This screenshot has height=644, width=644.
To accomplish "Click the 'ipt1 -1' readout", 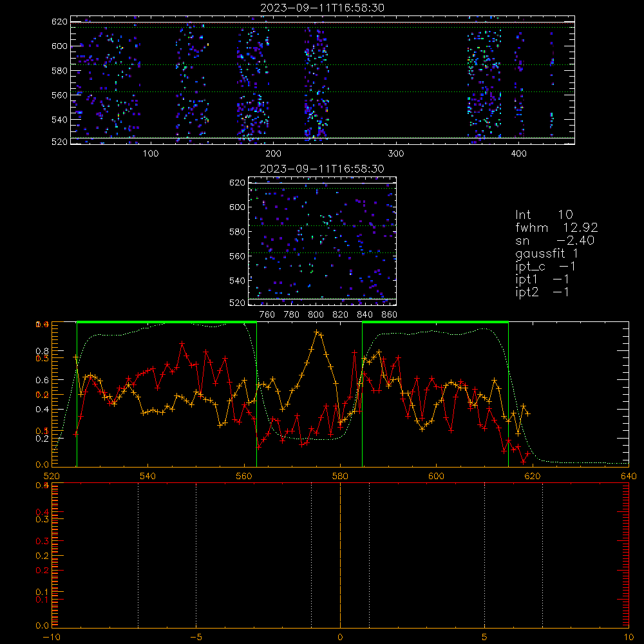I will pos(542,279).
